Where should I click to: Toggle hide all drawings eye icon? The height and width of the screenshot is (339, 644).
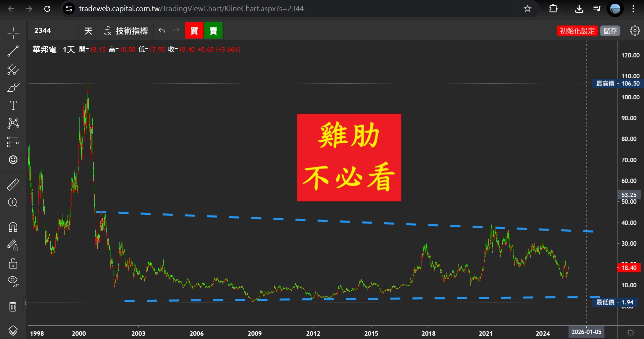click(x=13, y=281)
